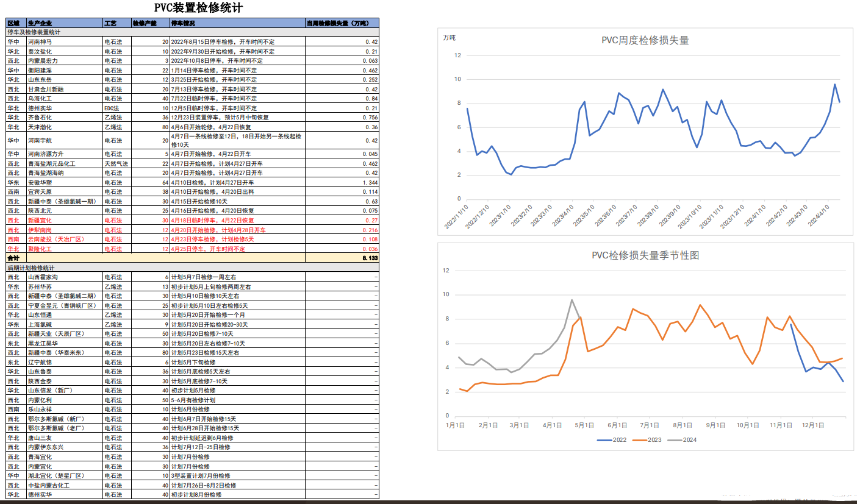This screenshot has width=860, height=504.
Task: Select the '鄂尔多斯氯碱(老厂)' cell
Action: 65,428
